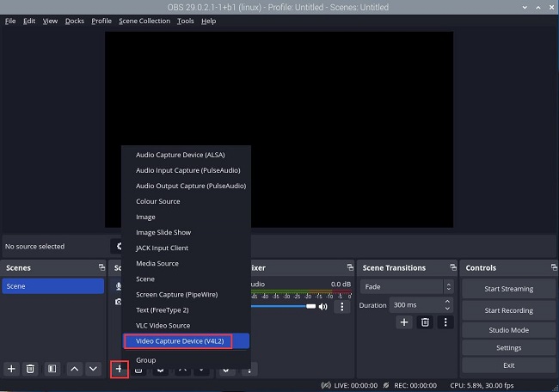Add a new scene with the Scenes plus button
This screenshot has height=392, width=559.
click(x=11, y=369)
